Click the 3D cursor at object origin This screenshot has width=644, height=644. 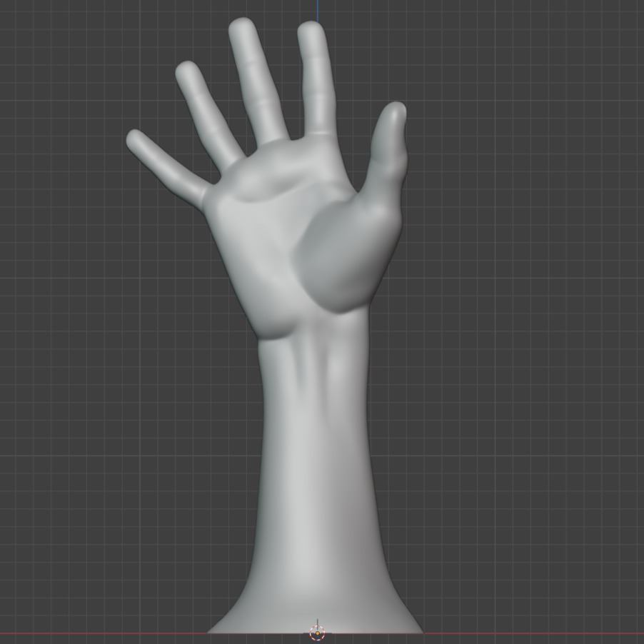[317, 633]
